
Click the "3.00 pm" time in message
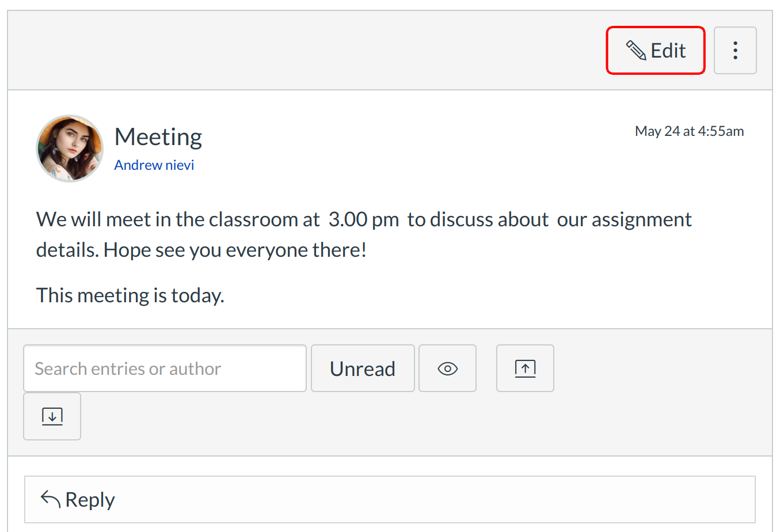364,219
